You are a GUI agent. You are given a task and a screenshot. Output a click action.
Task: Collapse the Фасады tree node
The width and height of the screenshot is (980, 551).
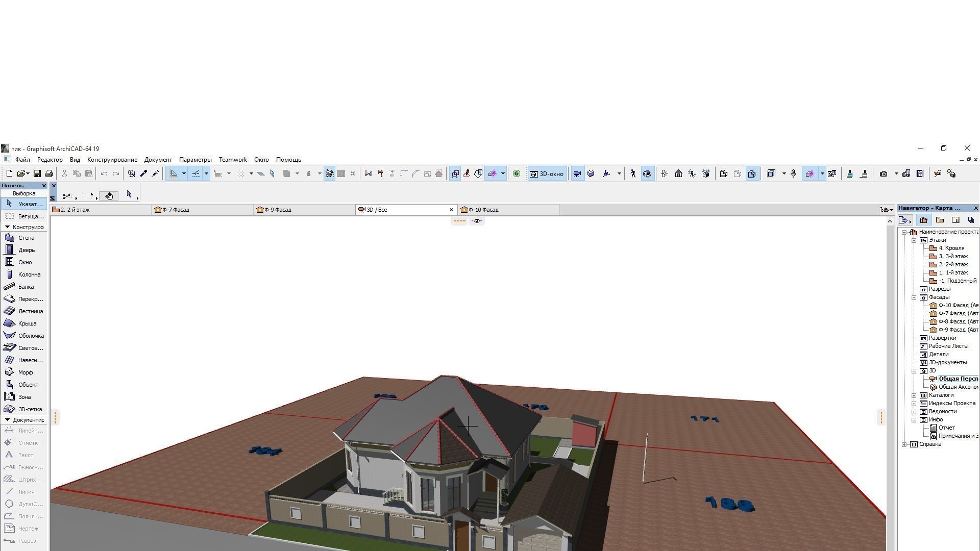coord(914,297)
